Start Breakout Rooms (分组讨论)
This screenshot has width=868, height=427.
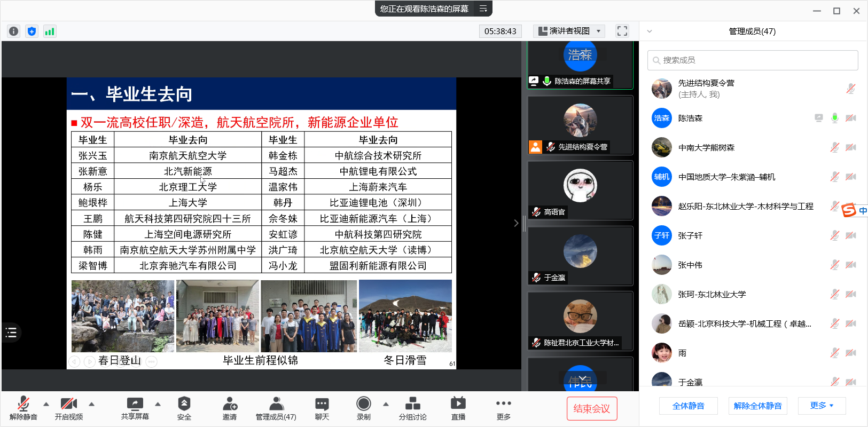(x=412, y=408)
